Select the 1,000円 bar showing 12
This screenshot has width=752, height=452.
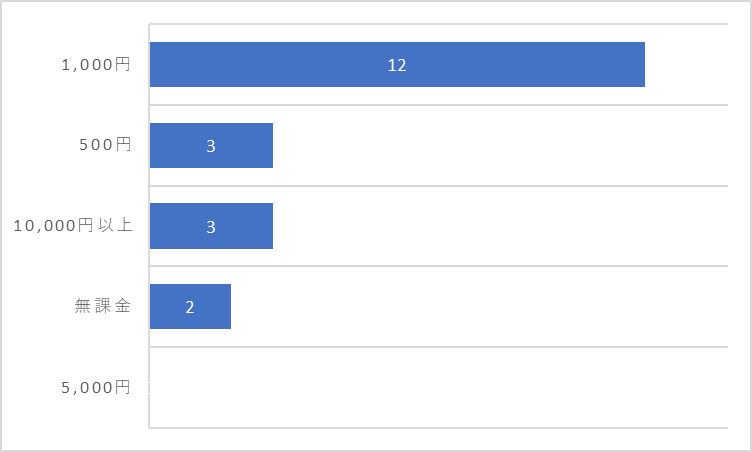pyautogui.click(x=397, y=64)
